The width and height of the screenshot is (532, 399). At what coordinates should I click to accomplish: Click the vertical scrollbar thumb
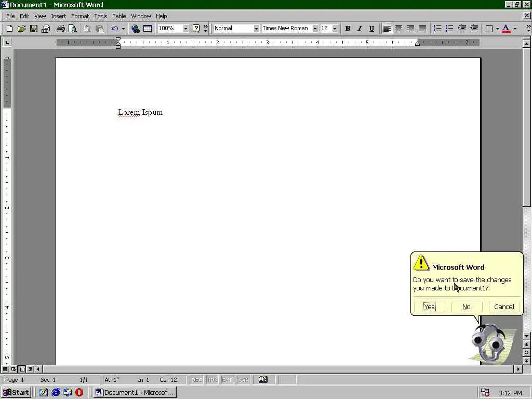(526, 127)
